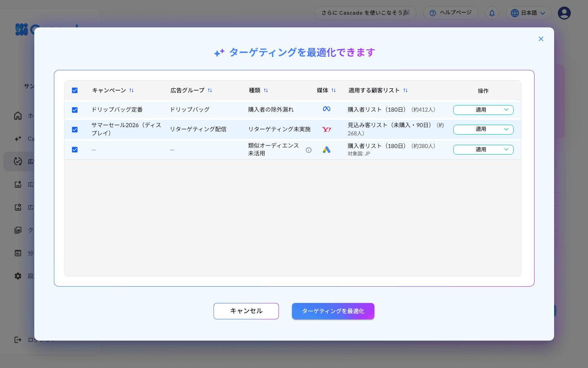Open 適用 dropdown for 類似オーディエンス row
The image size is (588, 368).
coord(483,150)
